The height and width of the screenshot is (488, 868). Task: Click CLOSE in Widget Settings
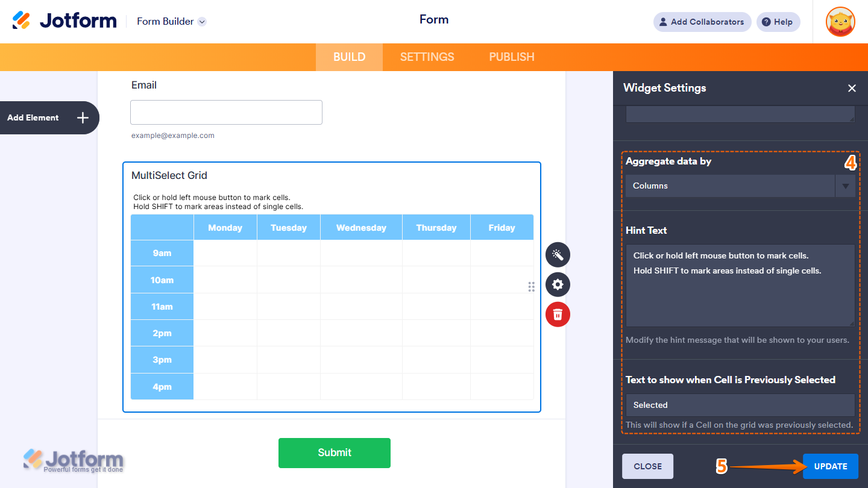coord(647,466)
